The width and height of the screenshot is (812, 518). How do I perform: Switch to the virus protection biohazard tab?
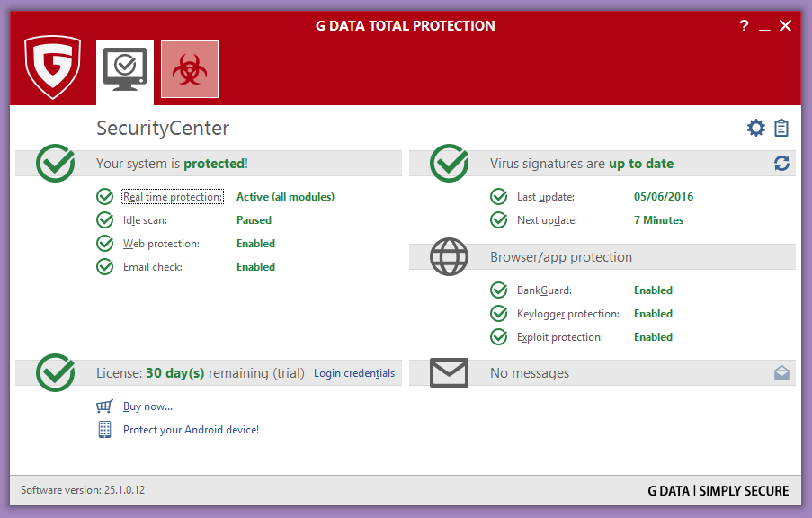(190, 69)
